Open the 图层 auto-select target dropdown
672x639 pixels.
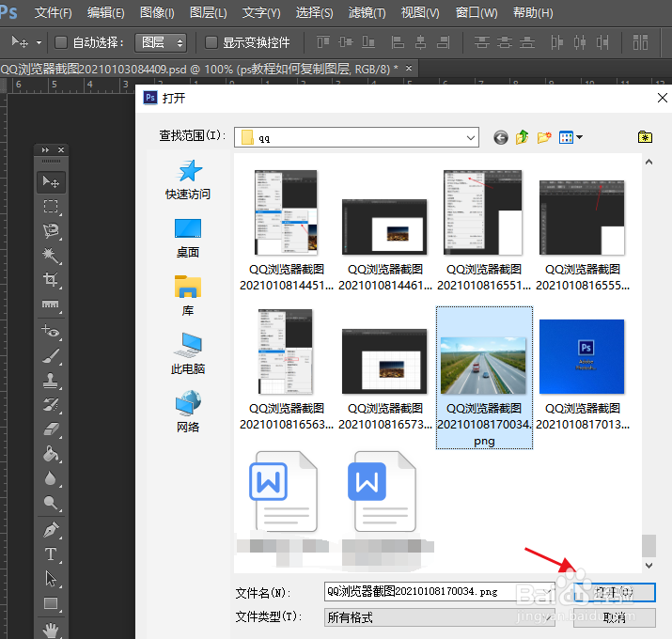[x=161, y=42]
